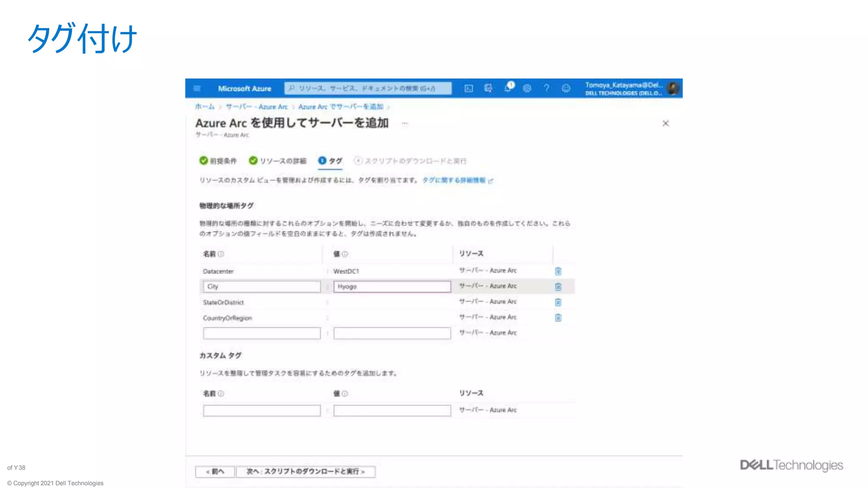The width and height of the screenshot is (868, 488).
Task: Select the StateOrDistrict tag name
Action: [x=223, y=302]
